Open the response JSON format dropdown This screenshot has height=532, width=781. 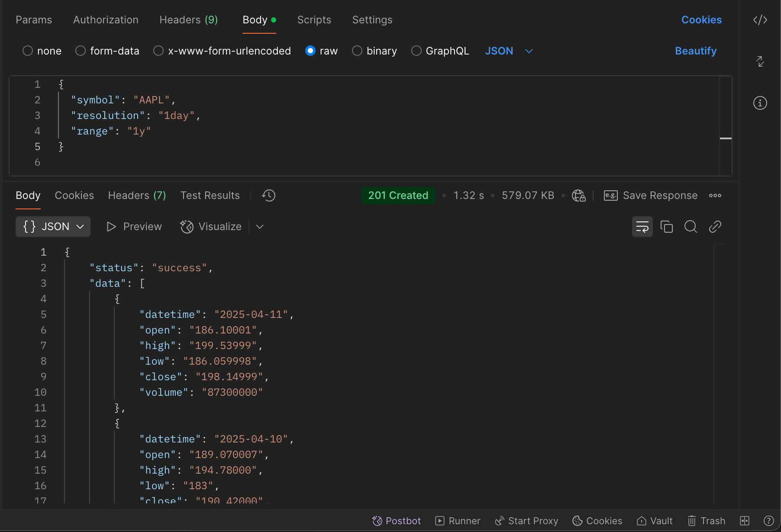(x=53, y=227)
